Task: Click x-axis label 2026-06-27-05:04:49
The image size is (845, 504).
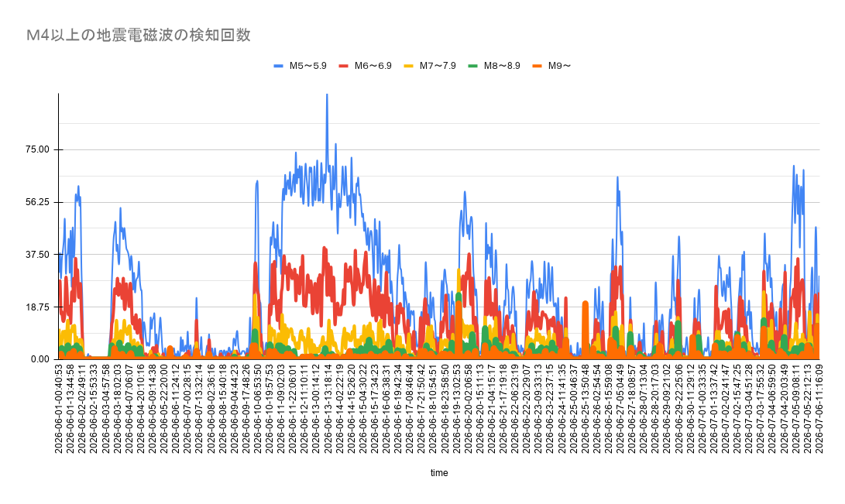Action: coord(620,409)
